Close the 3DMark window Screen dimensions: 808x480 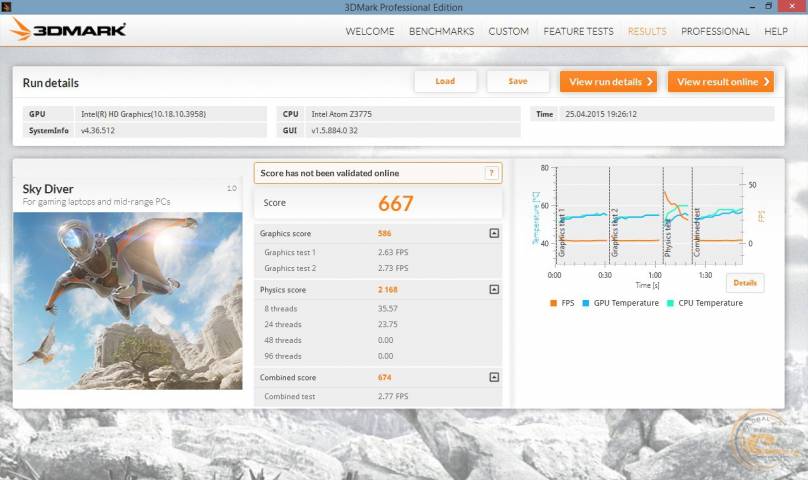[792, 7]
